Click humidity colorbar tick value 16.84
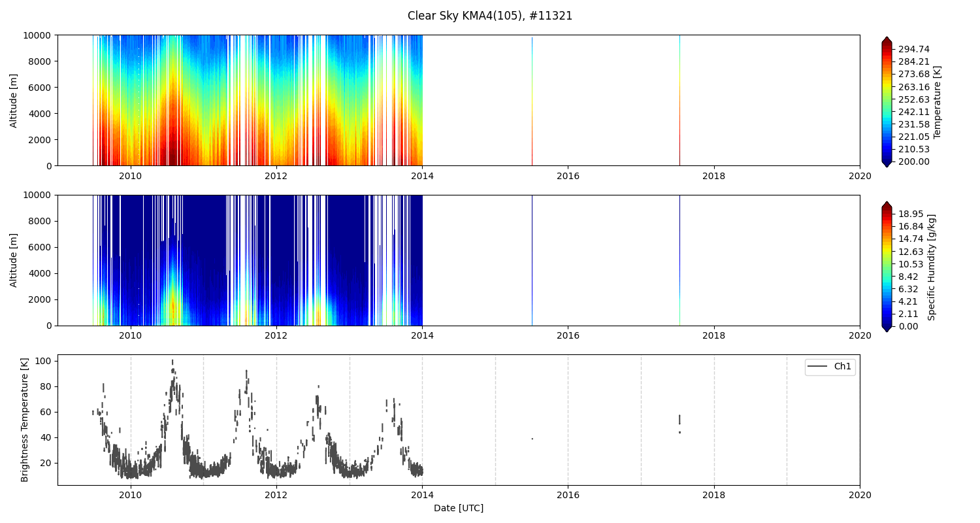 coord(911,226)
